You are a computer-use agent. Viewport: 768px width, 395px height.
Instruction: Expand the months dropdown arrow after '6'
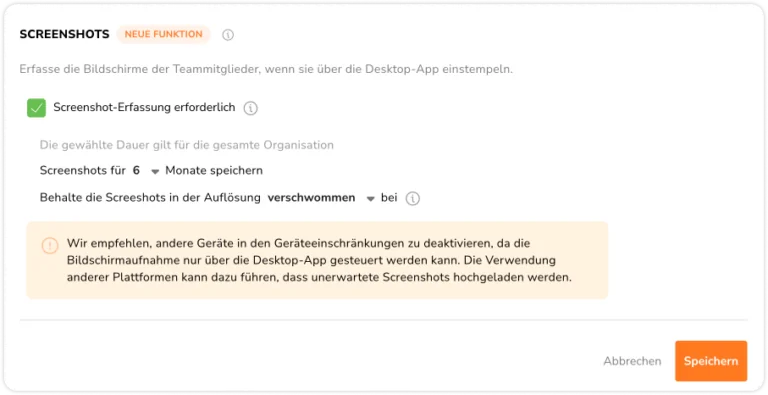[155, 172]
